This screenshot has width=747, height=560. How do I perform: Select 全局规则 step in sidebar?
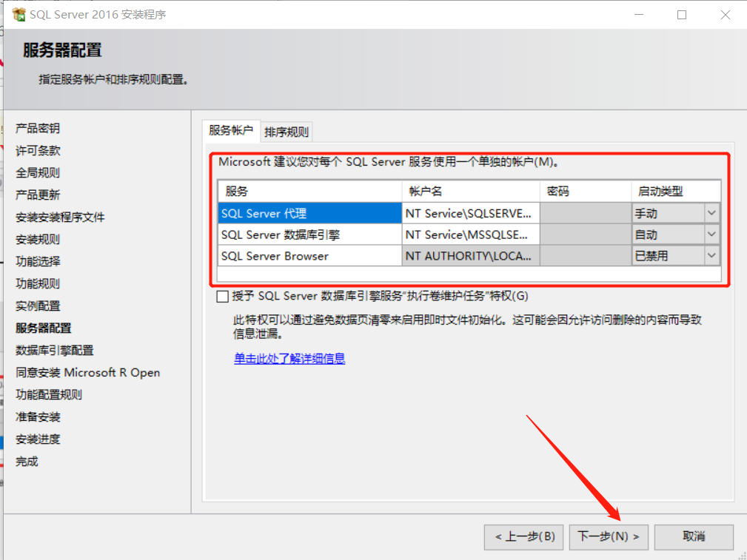(38, 173)
